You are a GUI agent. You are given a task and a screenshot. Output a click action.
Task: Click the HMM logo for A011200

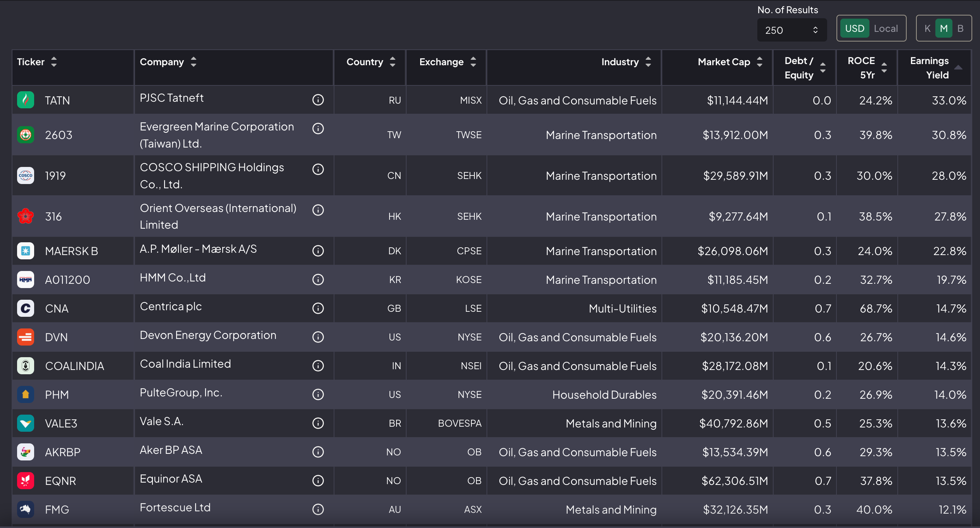pos(26,280)
